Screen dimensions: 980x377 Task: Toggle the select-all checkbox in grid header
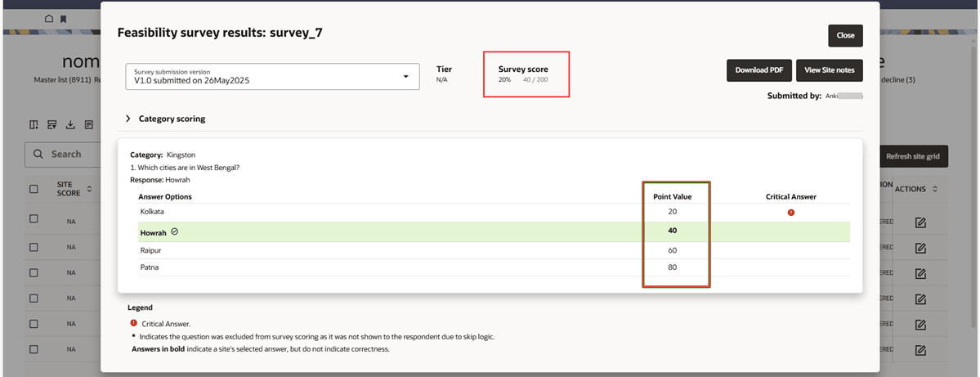34,189
